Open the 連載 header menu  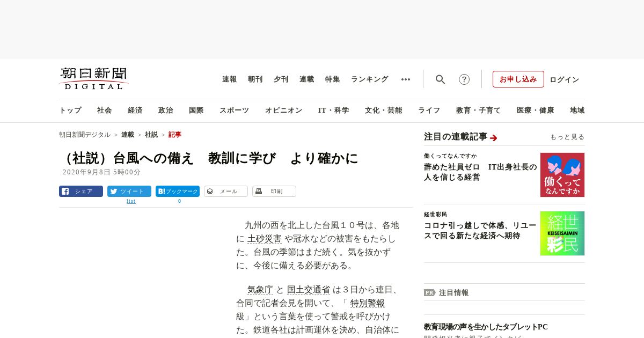307,79
